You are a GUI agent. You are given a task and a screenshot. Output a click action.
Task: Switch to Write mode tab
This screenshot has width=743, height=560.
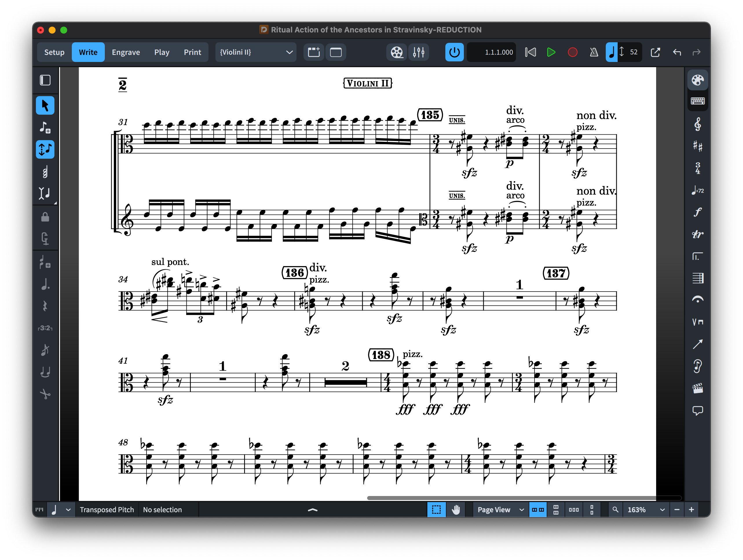(x=88, y=52)
